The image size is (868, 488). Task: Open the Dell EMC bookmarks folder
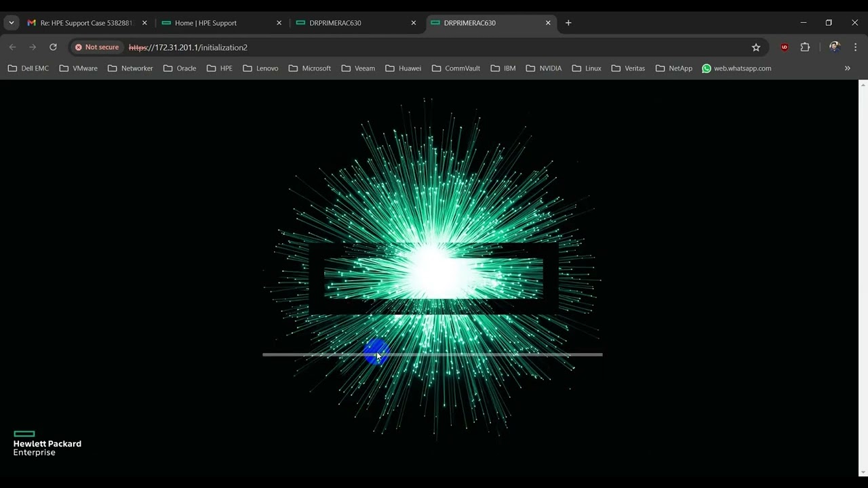pyautogui.click(x=28, y=68)
